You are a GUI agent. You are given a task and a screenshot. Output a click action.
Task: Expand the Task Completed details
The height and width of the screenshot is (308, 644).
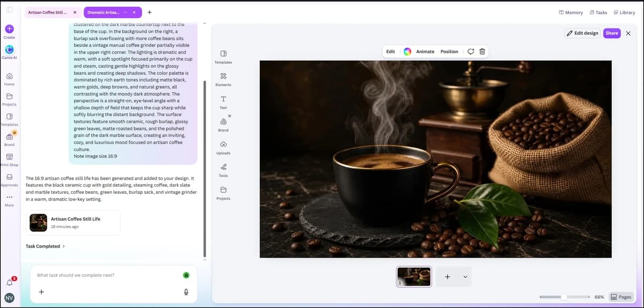click(x=46, y=246)
